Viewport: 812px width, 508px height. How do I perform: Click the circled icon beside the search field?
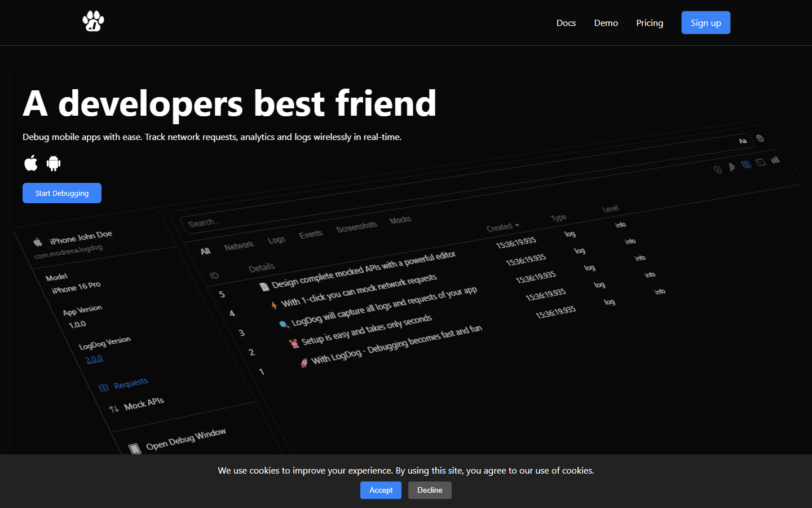760,138
